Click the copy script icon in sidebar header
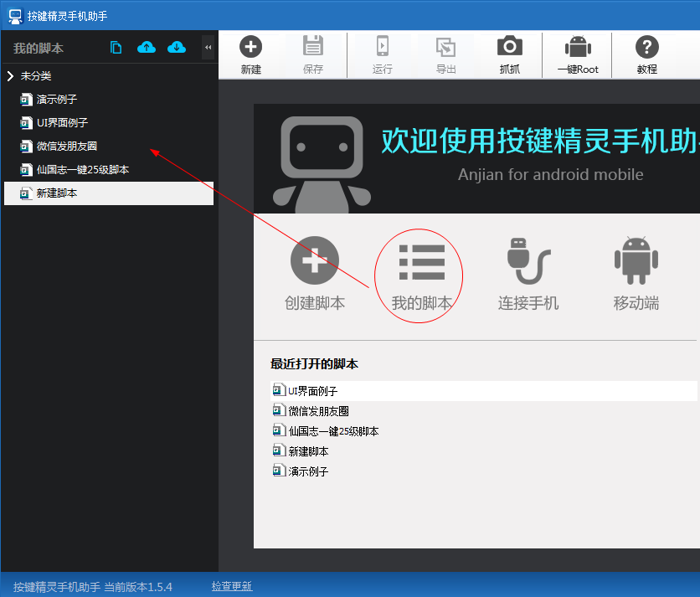The width and height of the screenshot is (700, 597). pyautogui.click(x=116, y=47)
